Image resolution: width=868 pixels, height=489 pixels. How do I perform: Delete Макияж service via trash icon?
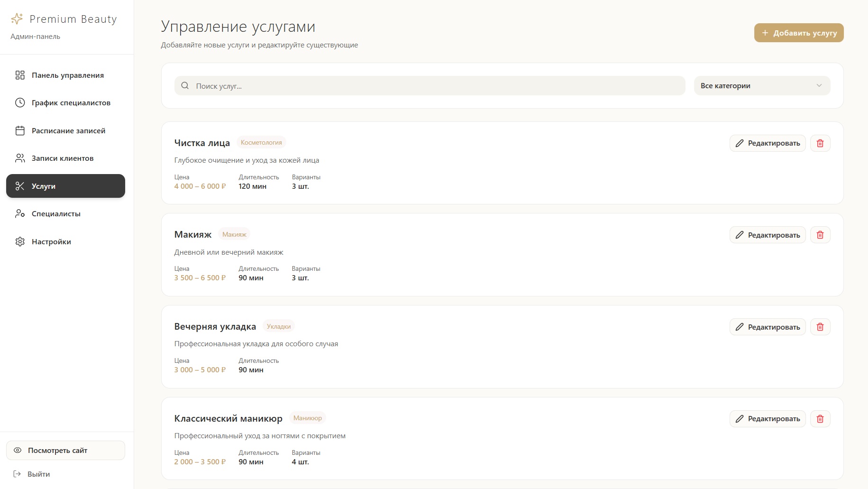(820, 234)
